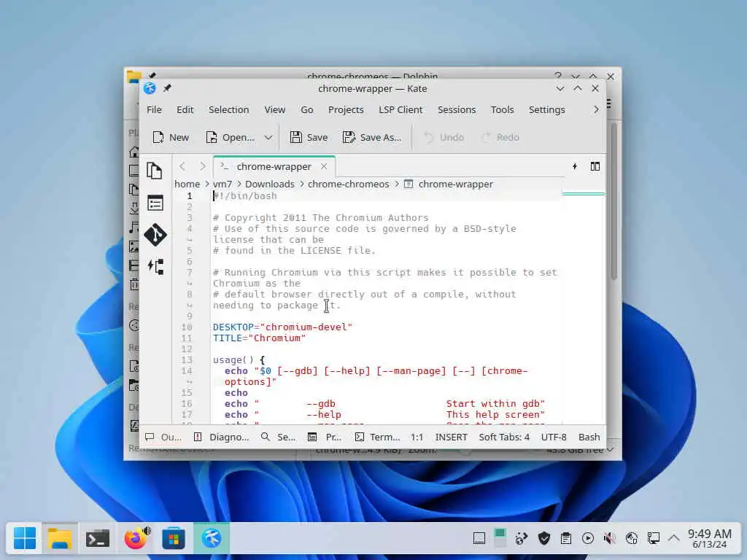Open the LSP Client menu
The image size is (747, 560).
(x=400, y=110)
